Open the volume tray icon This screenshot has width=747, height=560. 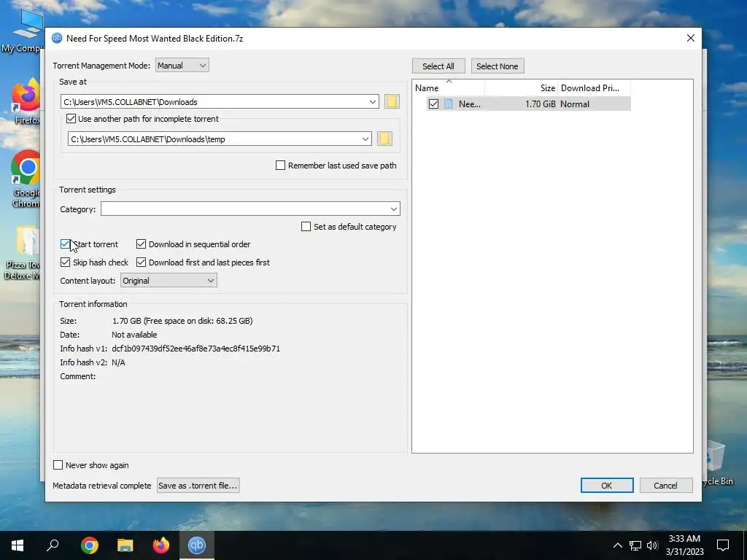[x=652, y=545]
